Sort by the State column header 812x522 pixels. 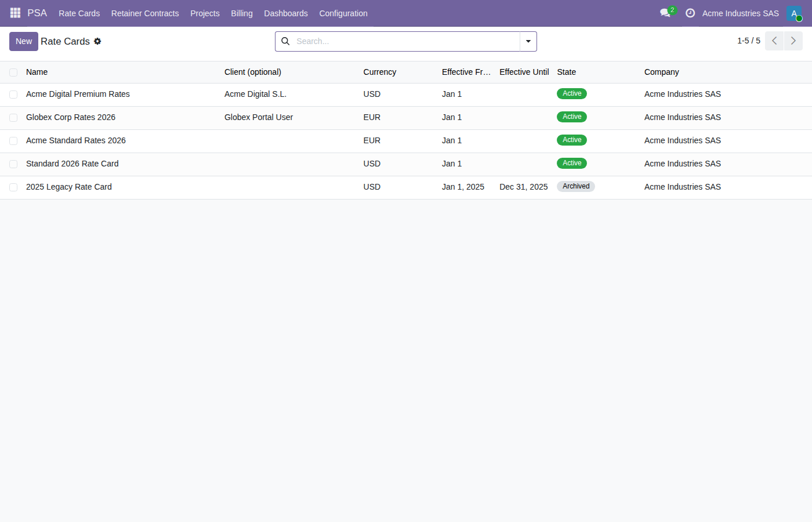(567, 72)
